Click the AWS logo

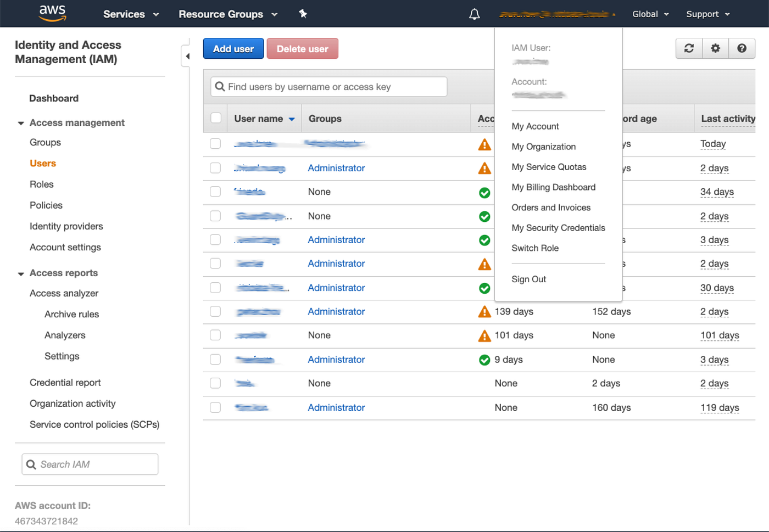point(52,13)
